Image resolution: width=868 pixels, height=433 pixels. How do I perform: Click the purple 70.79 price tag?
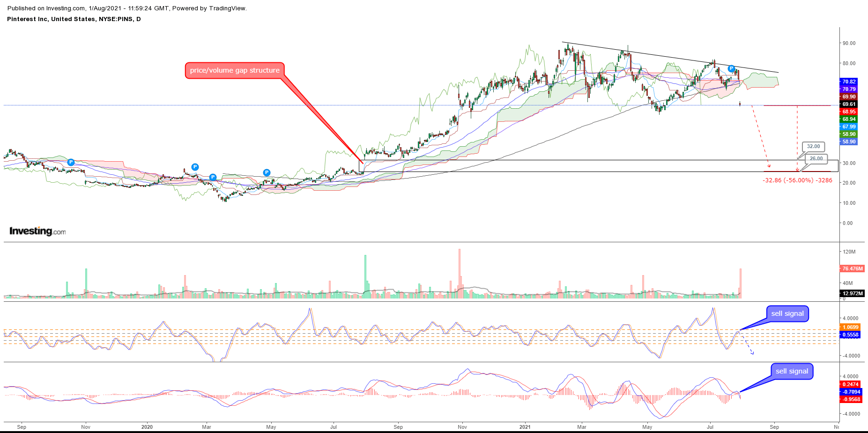[849, 89]
